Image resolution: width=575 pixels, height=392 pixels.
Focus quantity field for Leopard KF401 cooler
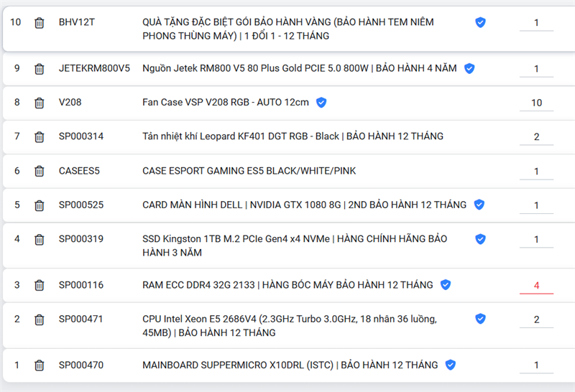tap(536, 136)
